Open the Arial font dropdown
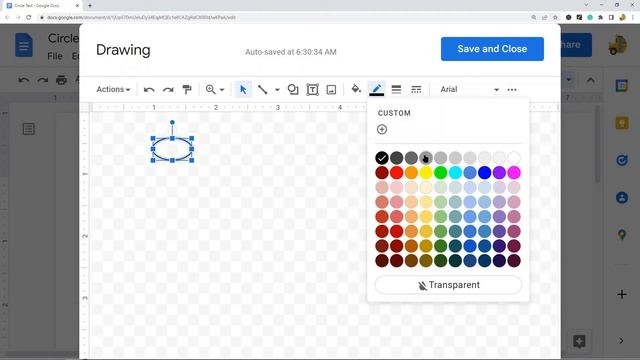Viewport: 640px width, 360px height. click(469, 89)
